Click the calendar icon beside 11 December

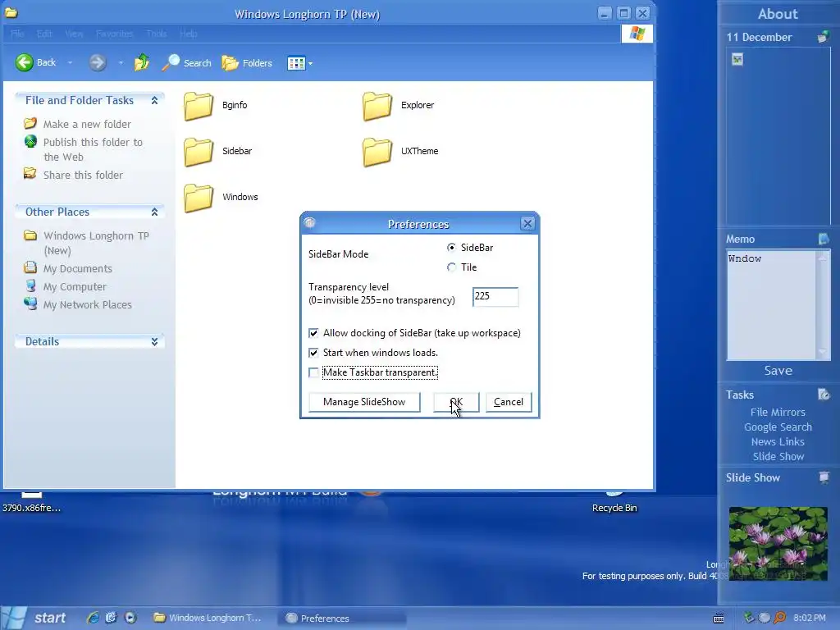tap(822, 38)
